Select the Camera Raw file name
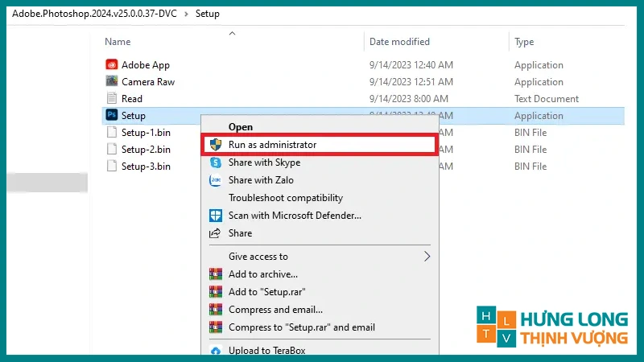The height and width of the screenshot is (362, 644). [148, 82]
